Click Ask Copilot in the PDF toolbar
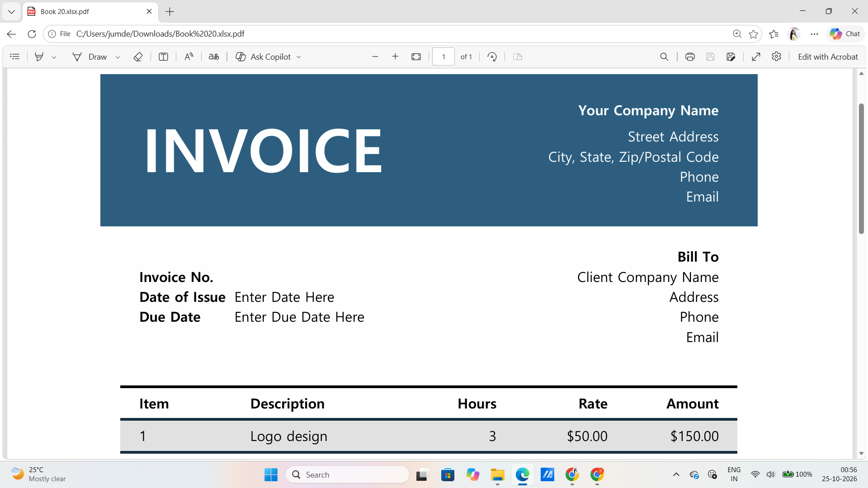 click(264, 57)
